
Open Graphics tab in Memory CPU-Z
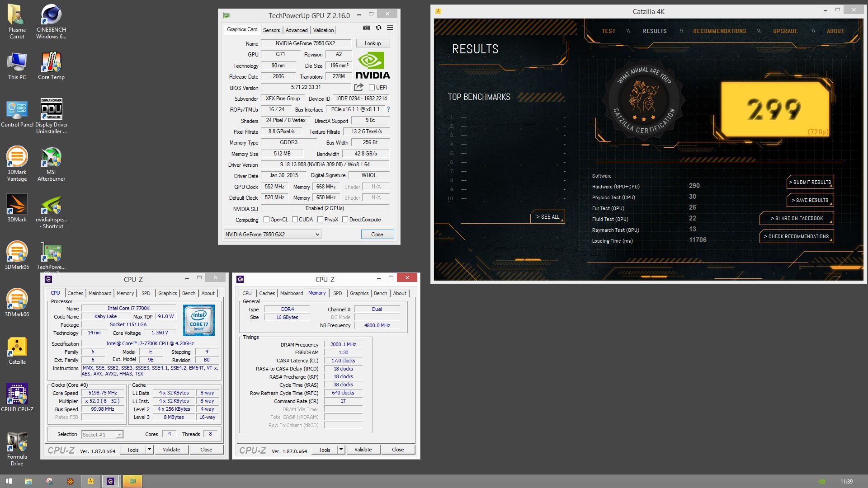pos(359,293)
